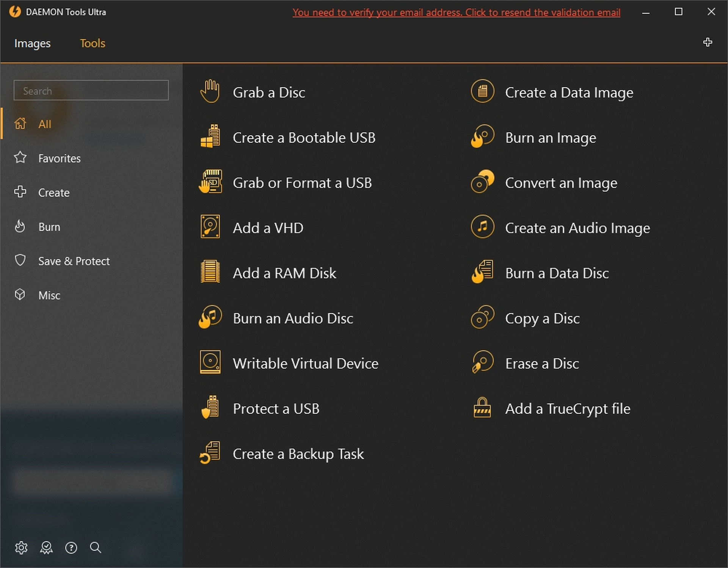
Task: Open the Burn an Image flame-disc icon
Action: (482, 137)
